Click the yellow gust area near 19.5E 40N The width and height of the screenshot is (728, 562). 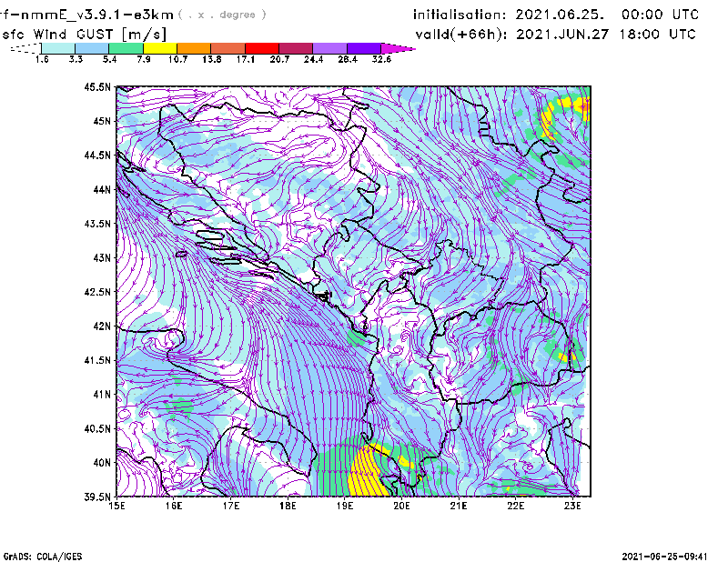click(x=367, y=474)
